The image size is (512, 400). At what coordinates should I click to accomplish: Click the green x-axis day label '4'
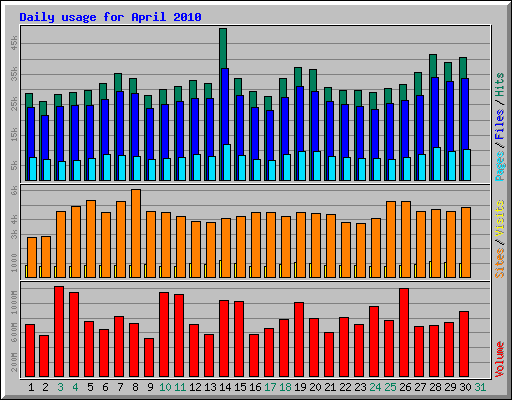point(75,387)
